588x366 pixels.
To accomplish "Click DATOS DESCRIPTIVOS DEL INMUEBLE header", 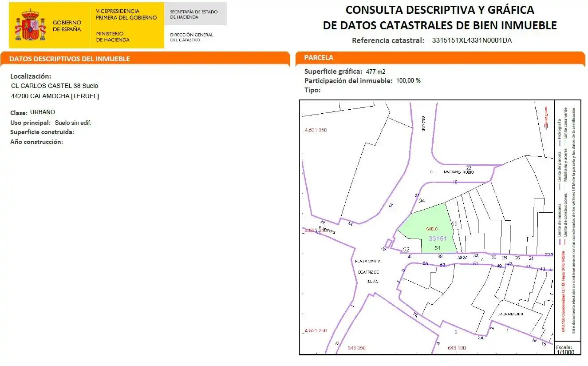I will click(x=70, y=59).
